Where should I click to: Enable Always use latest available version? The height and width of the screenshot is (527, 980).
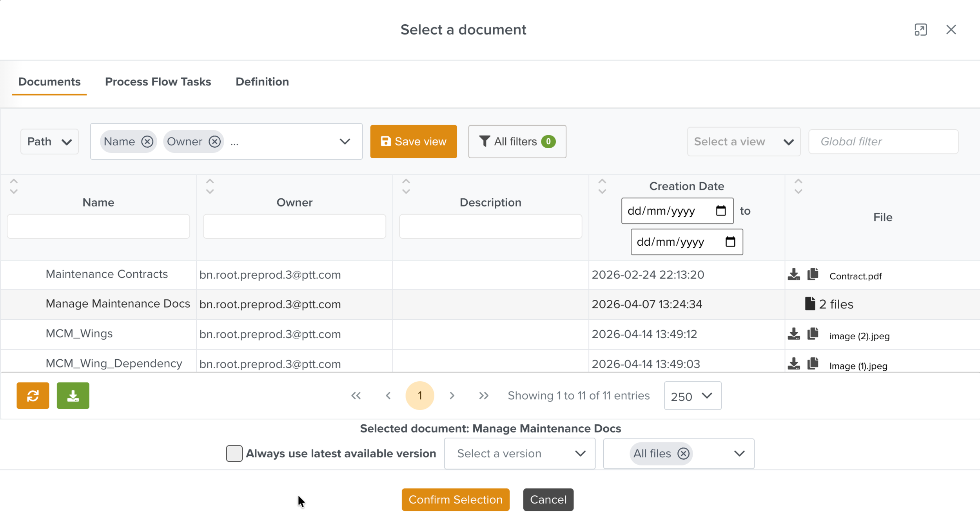tap(234, 453)
